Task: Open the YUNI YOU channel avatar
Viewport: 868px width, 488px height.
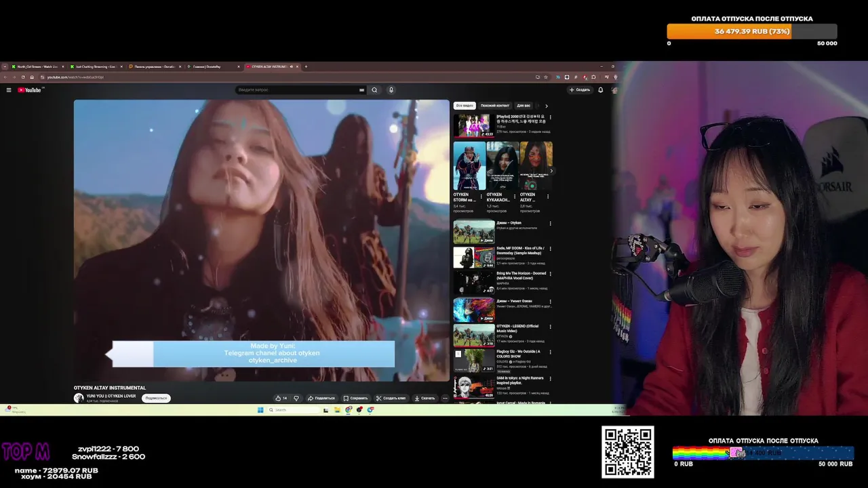Action: click(x=79, y=398)
